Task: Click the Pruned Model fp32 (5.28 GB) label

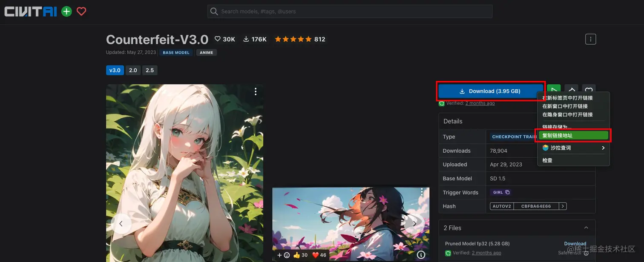Action: pyautogui.click(x=477, y=244)
